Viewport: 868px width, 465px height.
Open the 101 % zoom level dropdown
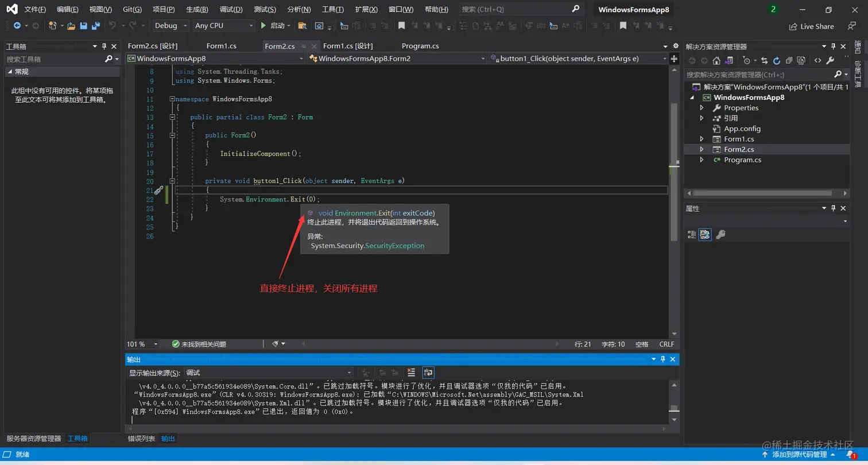coord(143,344)
